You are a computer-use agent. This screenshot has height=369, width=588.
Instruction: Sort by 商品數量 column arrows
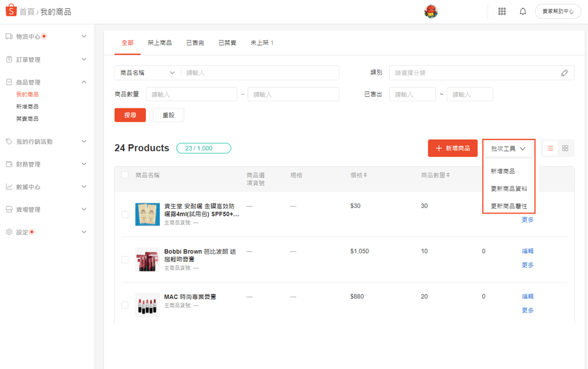[447, 175]
